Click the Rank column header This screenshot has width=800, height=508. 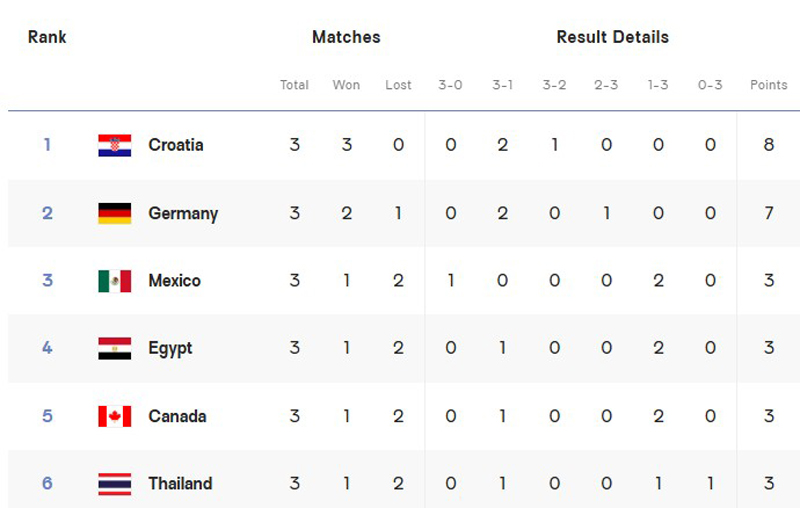[x=47, y=37]
